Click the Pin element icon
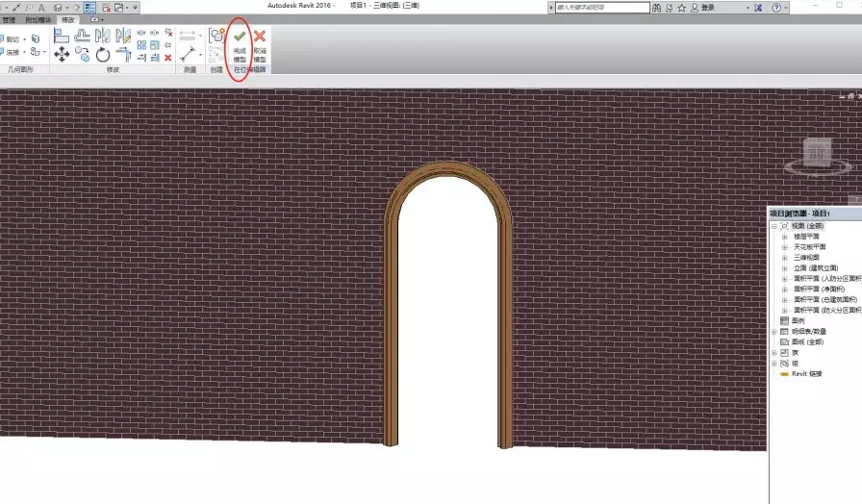This screenshot has width=862, height=504. click(167, 45)
